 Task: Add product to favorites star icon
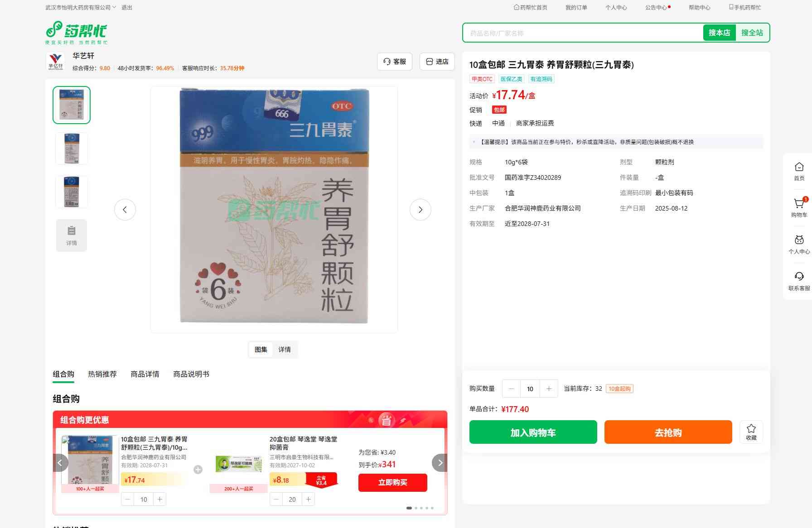click(751, 432)
